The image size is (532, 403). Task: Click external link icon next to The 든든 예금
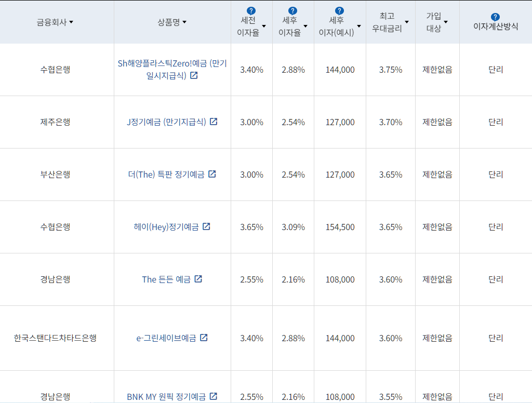[x=198, y=279]
